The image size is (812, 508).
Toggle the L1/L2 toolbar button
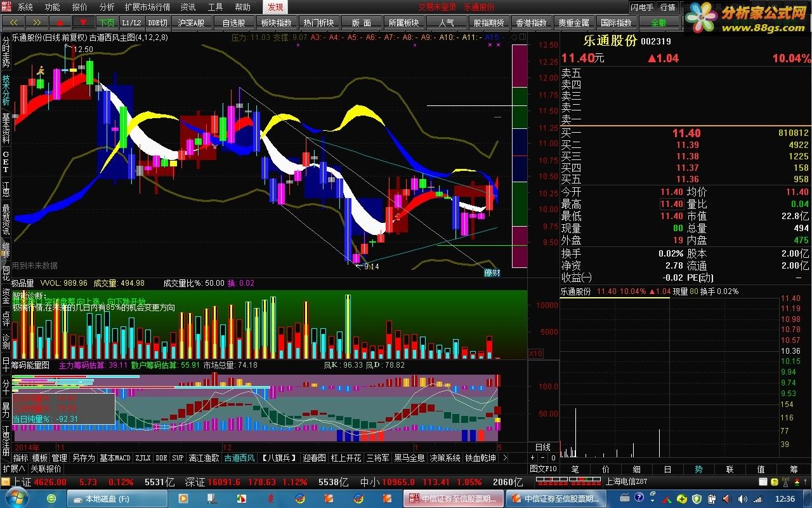[x=131, y=22]
